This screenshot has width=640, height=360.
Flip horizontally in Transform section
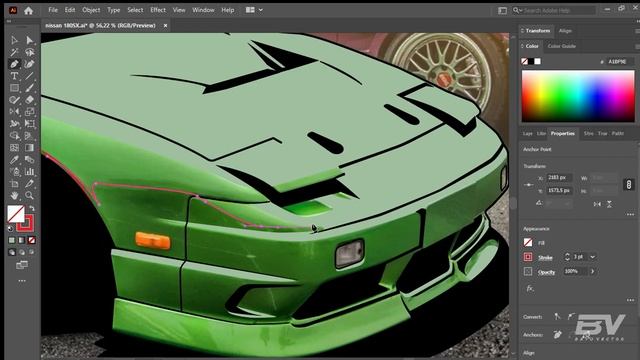[x=597, y=204]
